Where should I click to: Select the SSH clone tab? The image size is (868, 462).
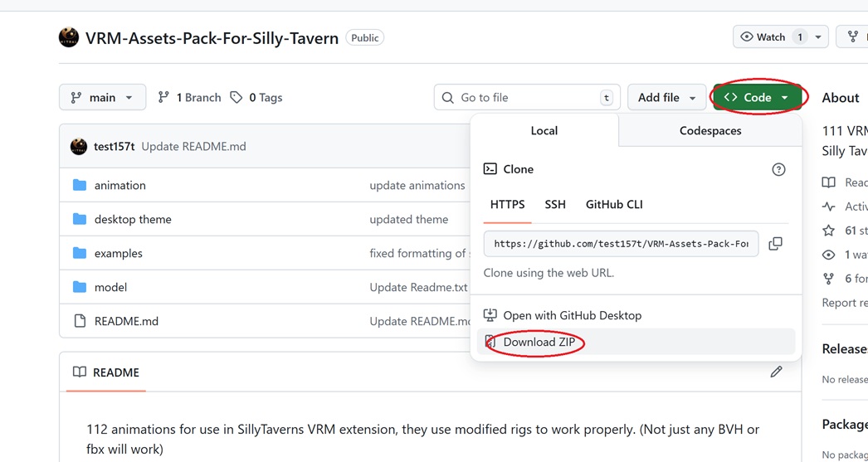[x=554, y=205]
